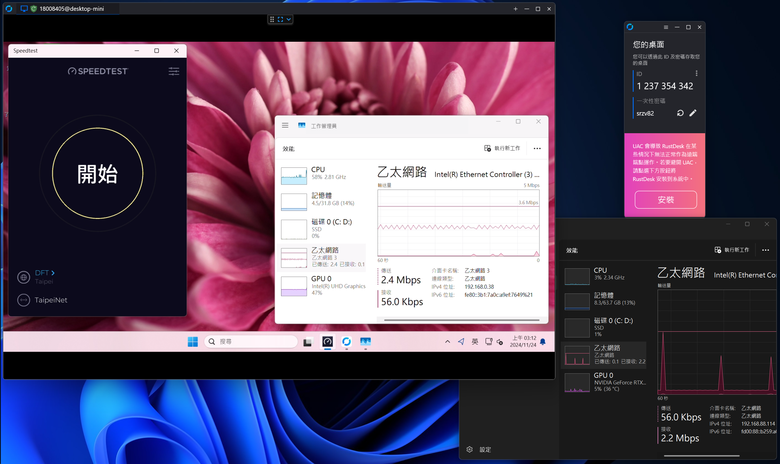Select 乙太網路 in dark Task Manager
This screenshot has width=780, height=464.
604,355
